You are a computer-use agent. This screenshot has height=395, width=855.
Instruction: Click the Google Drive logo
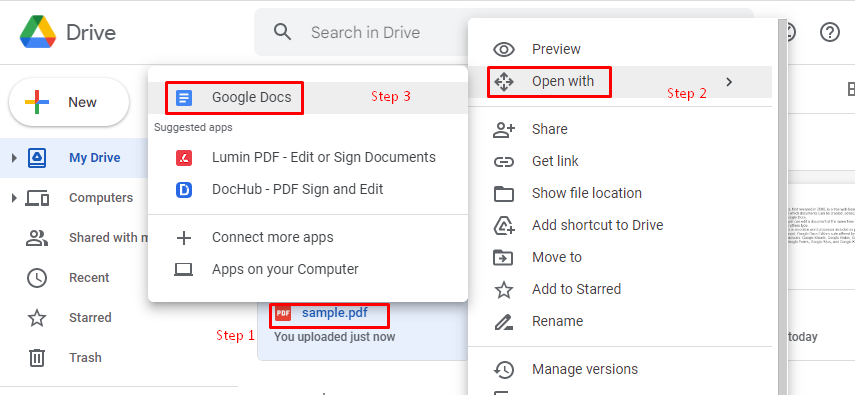point(38,32)
